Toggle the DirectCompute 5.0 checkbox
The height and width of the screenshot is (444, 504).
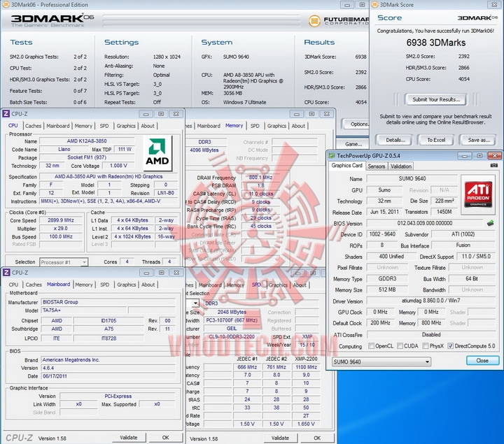pos(450,346)
